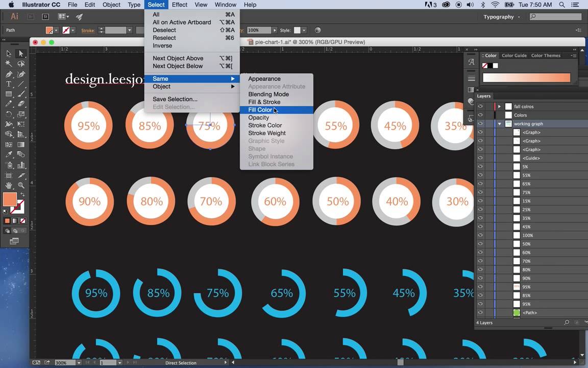
Task: Switch to the Color Themes tab
Action: tap(546, 56)
